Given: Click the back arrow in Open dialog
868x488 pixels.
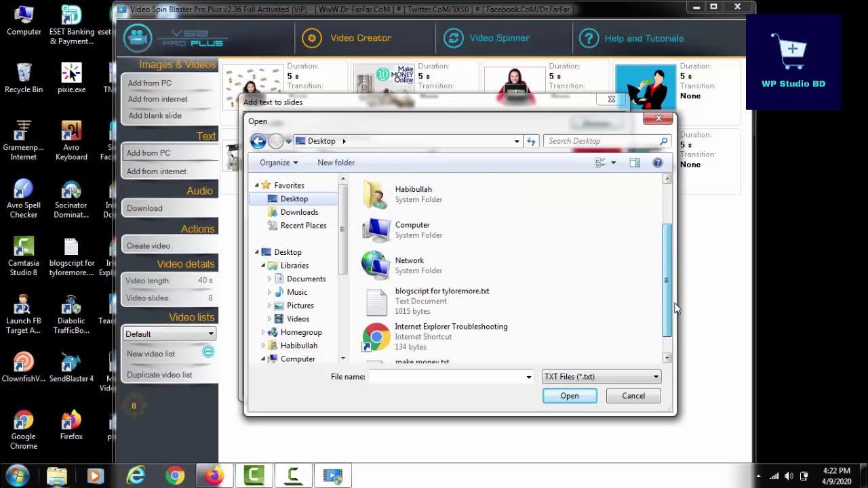Looking at the screenshot, I should click(x=258, y=141).
